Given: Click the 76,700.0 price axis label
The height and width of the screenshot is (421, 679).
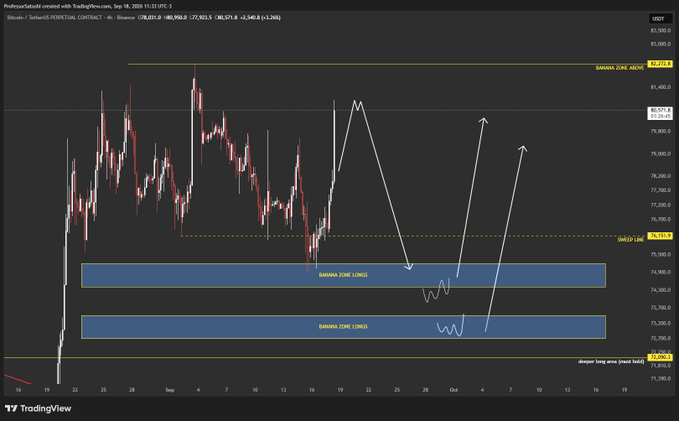Looking at the screenshot, I should 660,219.
